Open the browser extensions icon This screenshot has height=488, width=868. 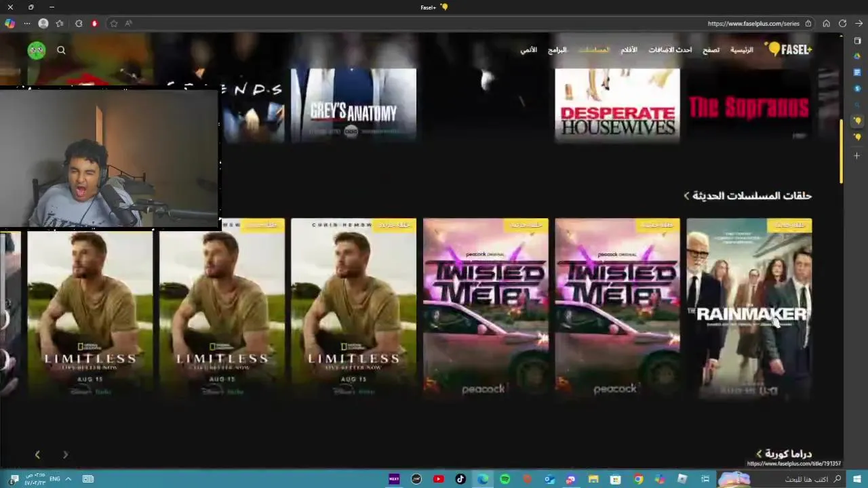click(x=79, y=23)
